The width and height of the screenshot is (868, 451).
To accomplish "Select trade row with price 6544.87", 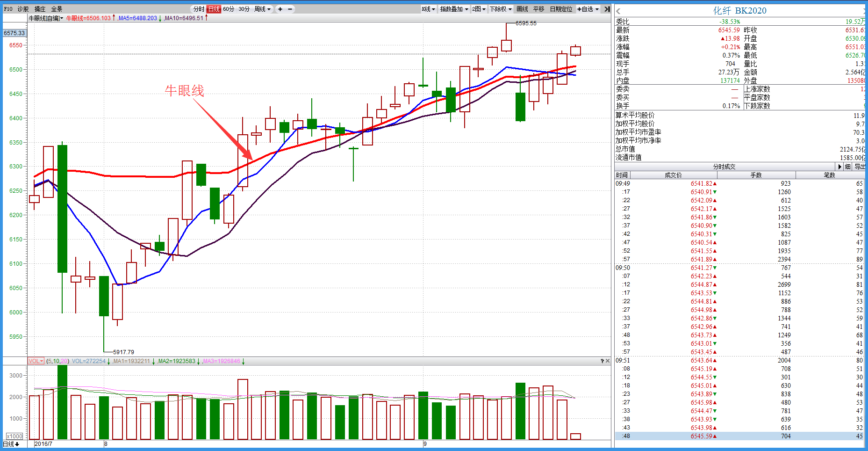I will click(739, 284).
